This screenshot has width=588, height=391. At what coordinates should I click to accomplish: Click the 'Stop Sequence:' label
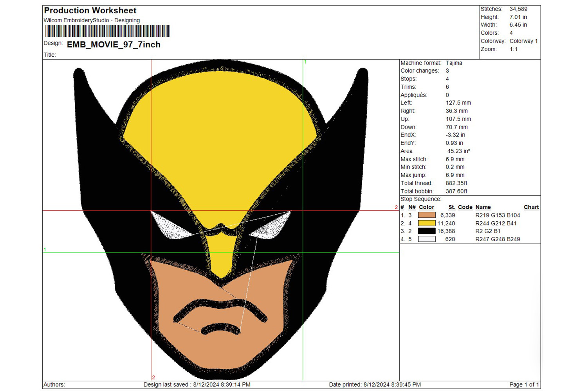(x=421, y=199)
